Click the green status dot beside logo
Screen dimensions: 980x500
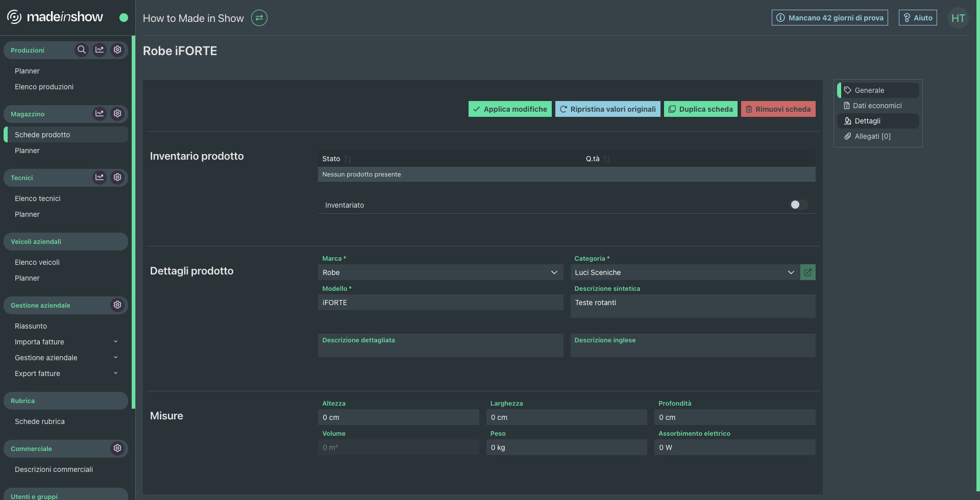124,18
